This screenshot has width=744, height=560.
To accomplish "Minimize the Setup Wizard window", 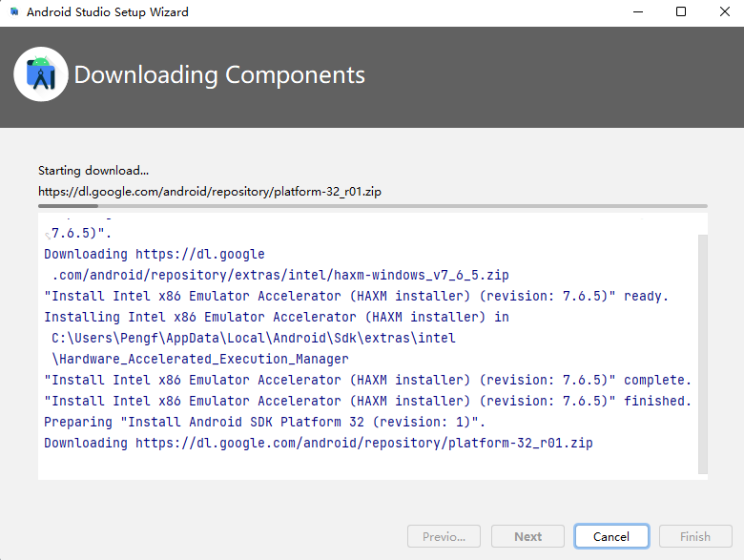I will (636, 12).
